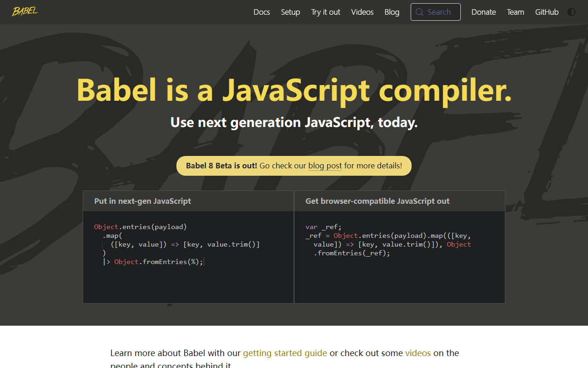Toggle dark/light mode icon
The height and width of the screenshot is (368, 588).
click(571, 12)
